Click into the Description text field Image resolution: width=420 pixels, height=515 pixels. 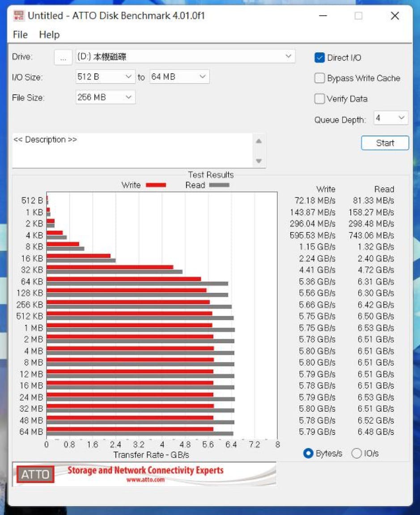pyautogui.click(x=132, y=150)
